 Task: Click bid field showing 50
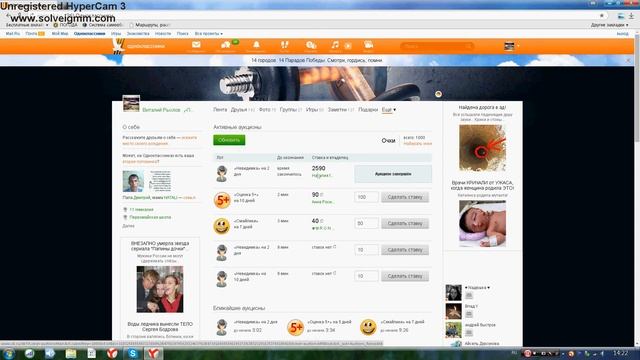click(366, 224)
